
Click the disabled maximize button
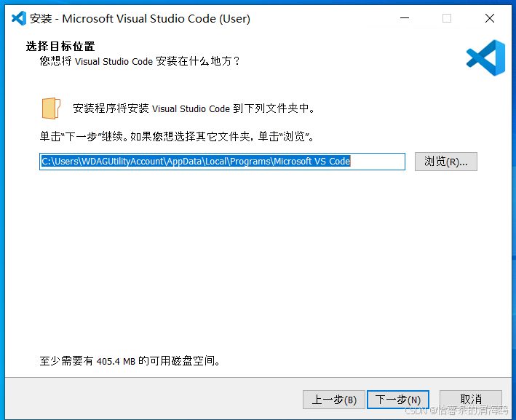pyautogui.click(x=447, y=18)
